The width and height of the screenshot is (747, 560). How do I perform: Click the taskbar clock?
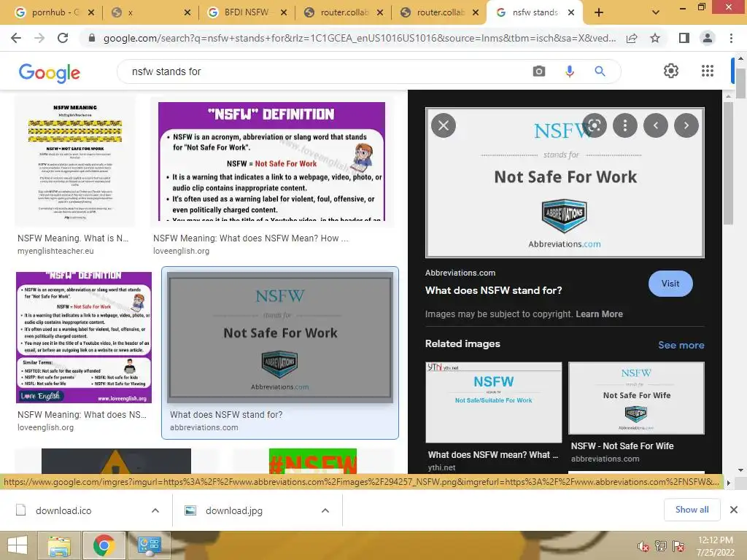(x=716, y=546)
